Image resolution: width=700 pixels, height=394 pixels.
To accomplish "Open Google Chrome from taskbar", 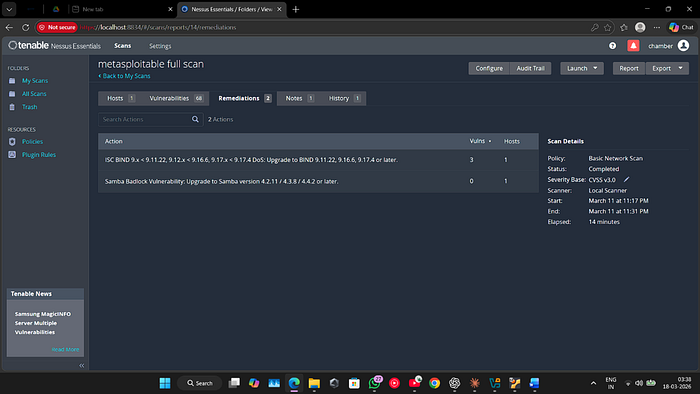I will [434, 383].
